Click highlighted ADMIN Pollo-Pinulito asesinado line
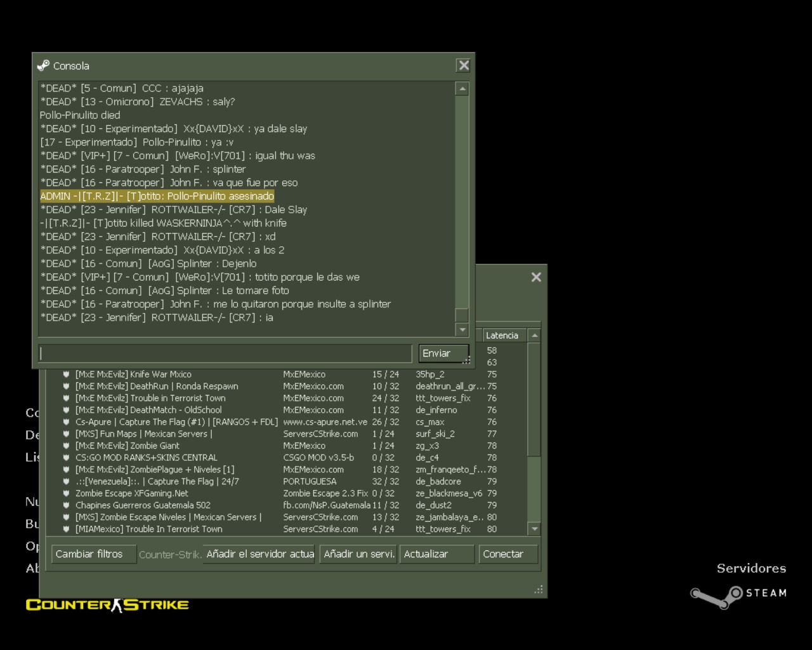Viewport: 812px width, 650px height. [x=157, y=196]
